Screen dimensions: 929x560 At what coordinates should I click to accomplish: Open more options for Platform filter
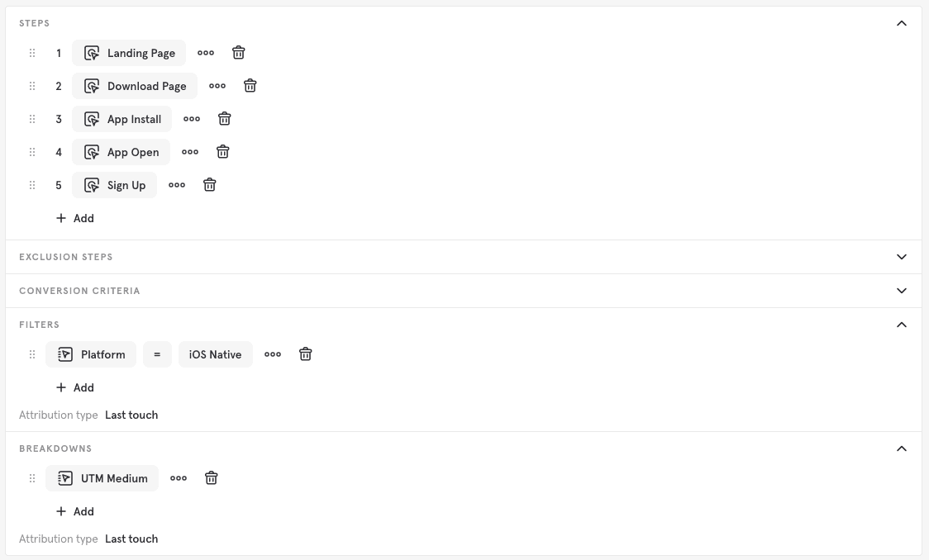click(x=273, y=354)
